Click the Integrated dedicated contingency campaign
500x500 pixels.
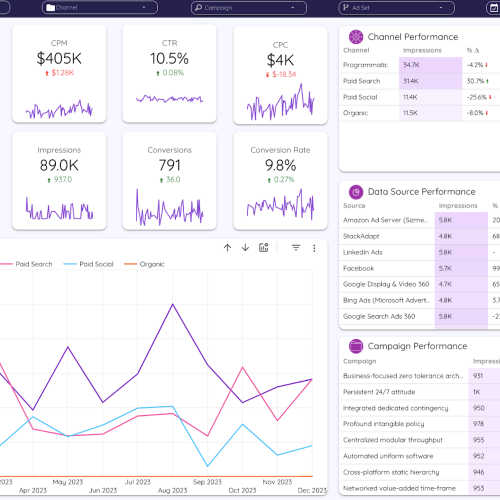click(419, 408)
